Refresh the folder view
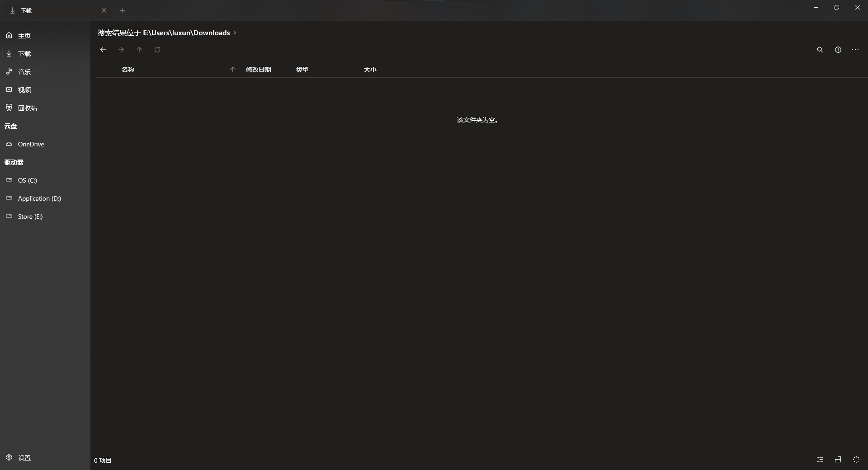868x470 pixels. pos(157,50)
